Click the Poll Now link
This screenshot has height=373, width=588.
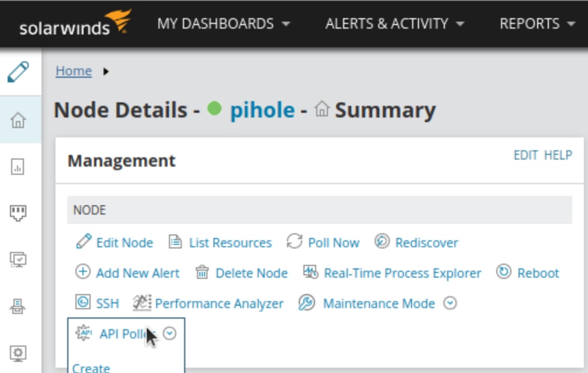click(334, 243)
